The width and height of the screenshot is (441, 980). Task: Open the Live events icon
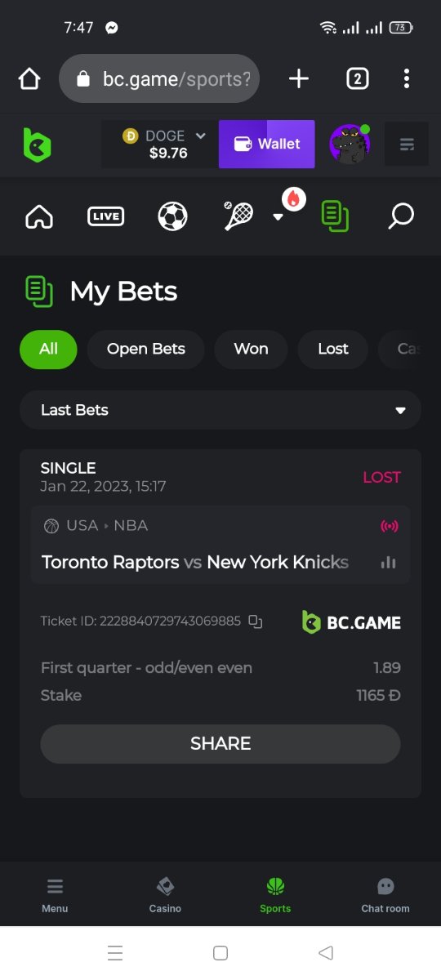[105, 216]
